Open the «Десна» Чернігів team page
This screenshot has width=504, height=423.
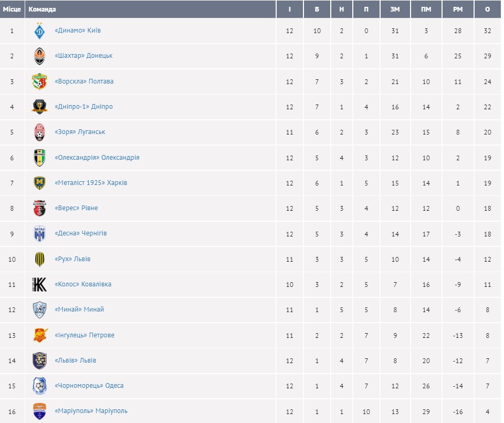coord(80,233)
